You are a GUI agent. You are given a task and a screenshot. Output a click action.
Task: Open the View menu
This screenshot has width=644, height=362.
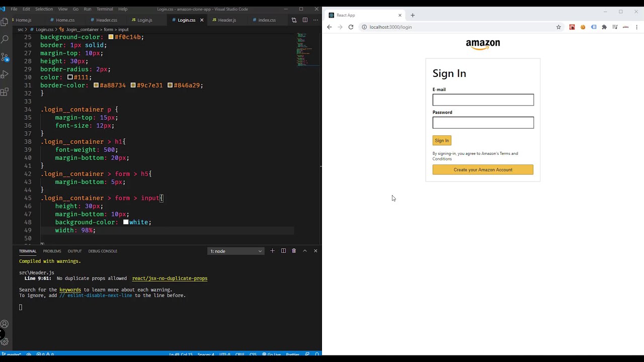(63, 9)
